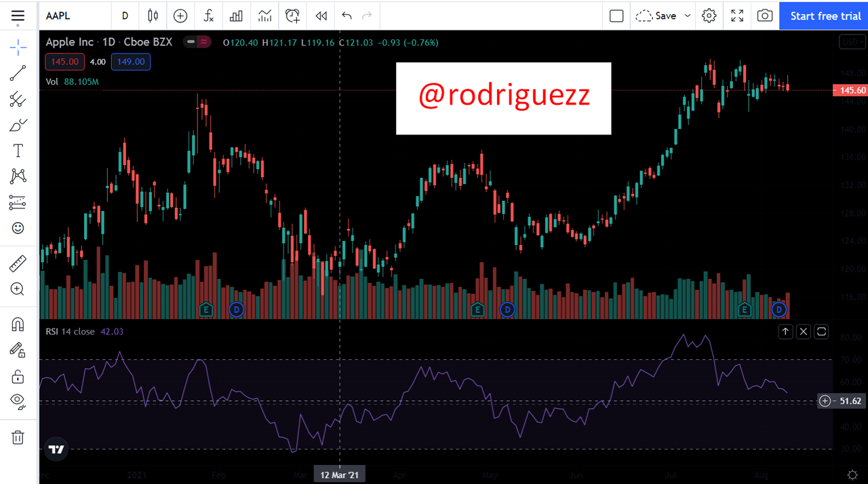Open the prediction and measurement tools

[18, 202]
